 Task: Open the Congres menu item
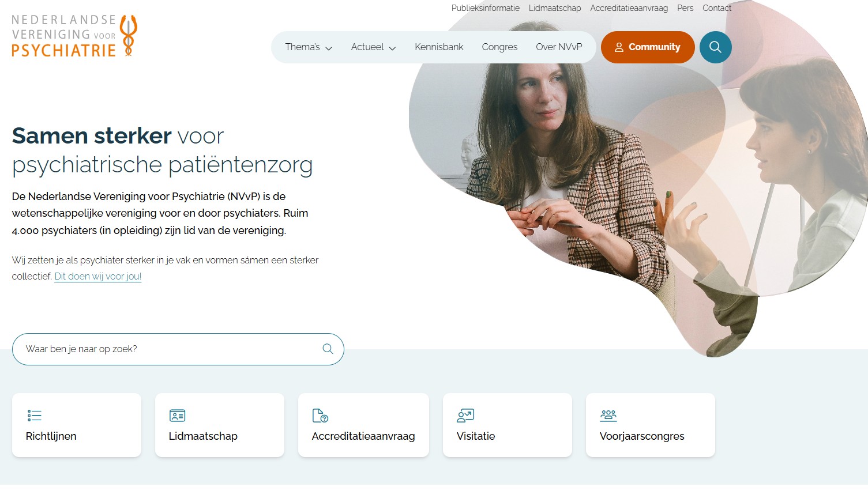click(499, 47)
